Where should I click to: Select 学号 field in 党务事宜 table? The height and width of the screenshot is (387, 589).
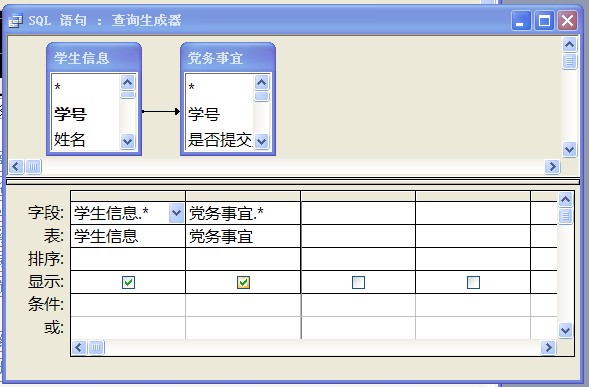pos(204,113)
